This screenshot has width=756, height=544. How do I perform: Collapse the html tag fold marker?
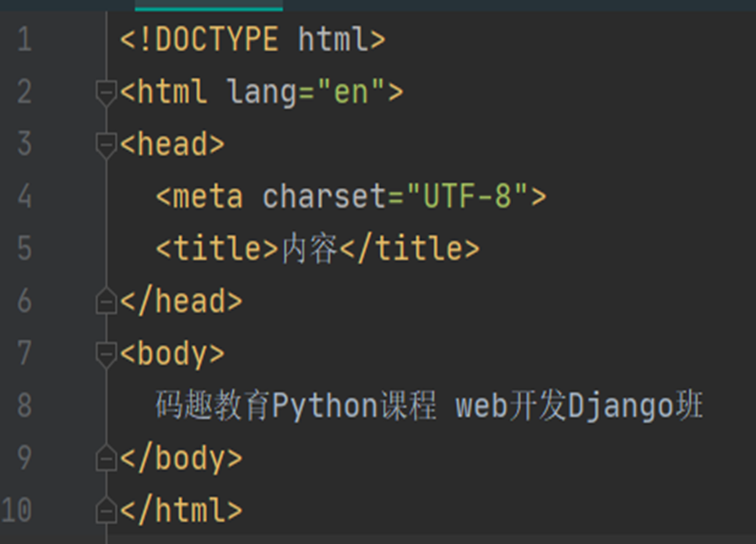pyautogui.click(x=106, y=94)
